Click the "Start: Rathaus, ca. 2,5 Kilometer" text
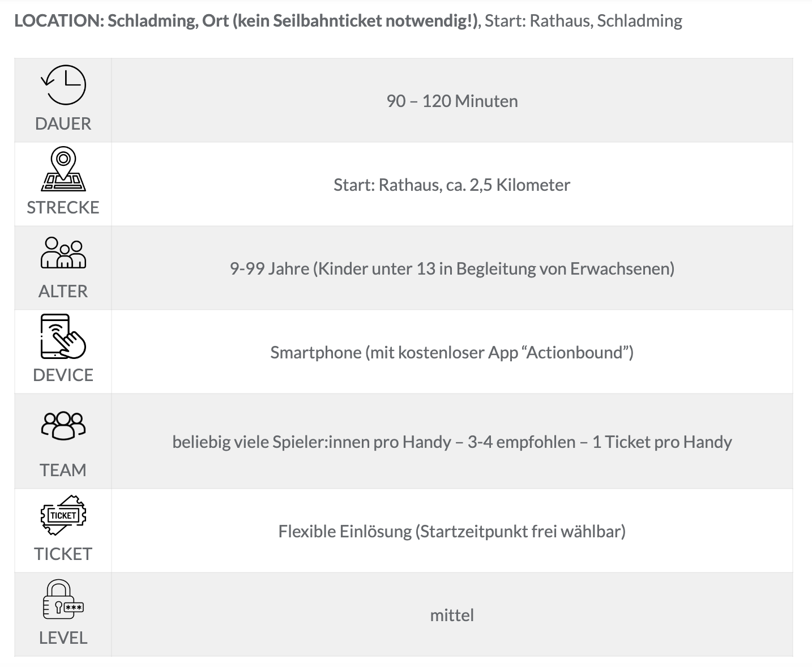The image size is (812, 667). [452, 185]
